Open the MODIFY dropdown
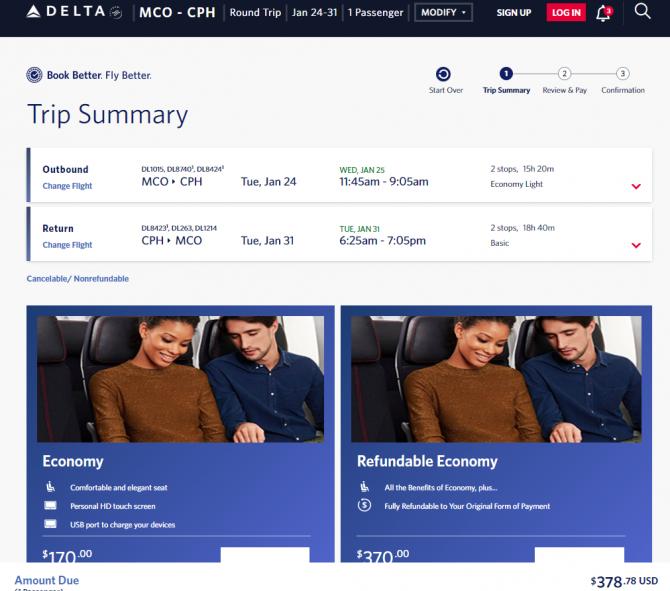This screenshot has width=670, height=591. (443, 12)
